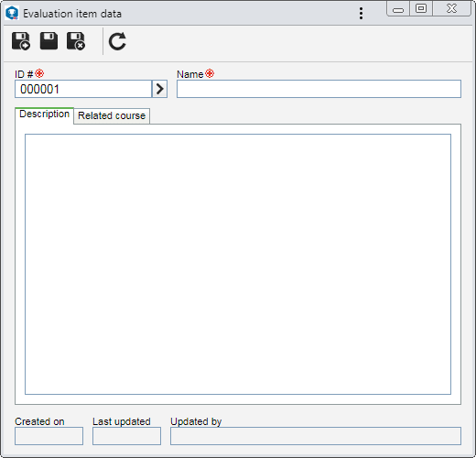
Task: Open the three-dot more options menu
Action: click(361, 14)
